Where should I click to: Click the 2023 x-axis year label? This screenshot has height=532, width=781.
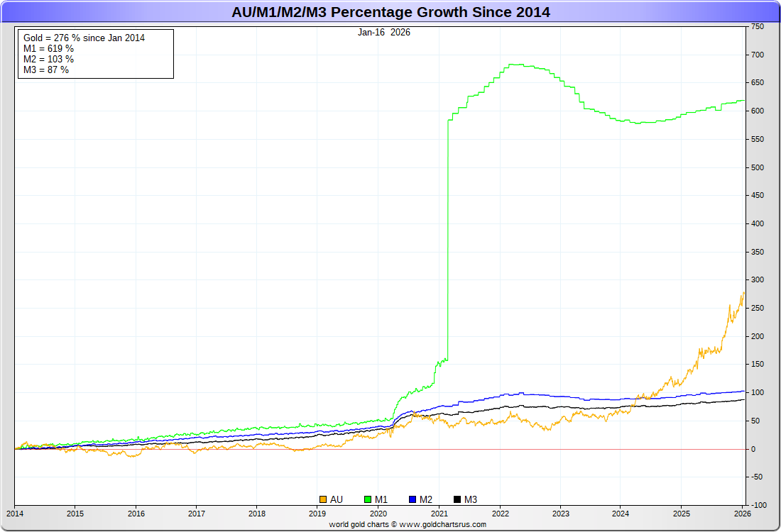tap(560, 514)
